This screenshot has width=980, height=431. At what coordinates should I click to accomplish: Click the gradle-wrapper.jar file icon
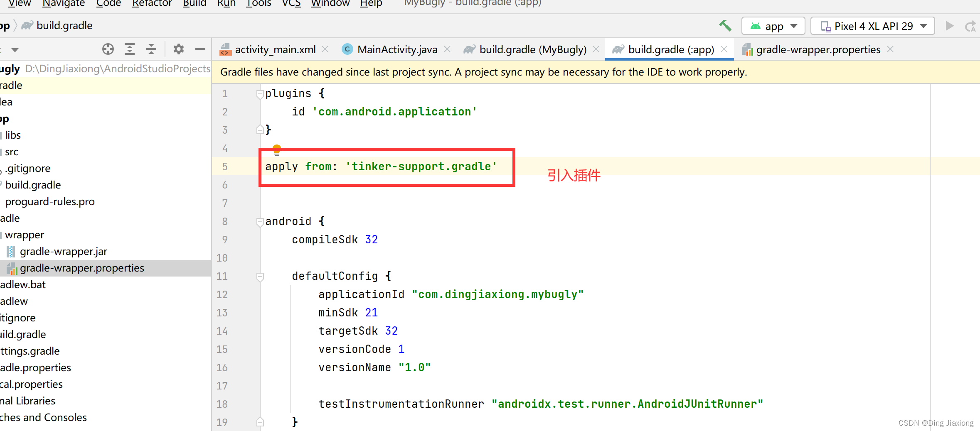pos(11,252)
